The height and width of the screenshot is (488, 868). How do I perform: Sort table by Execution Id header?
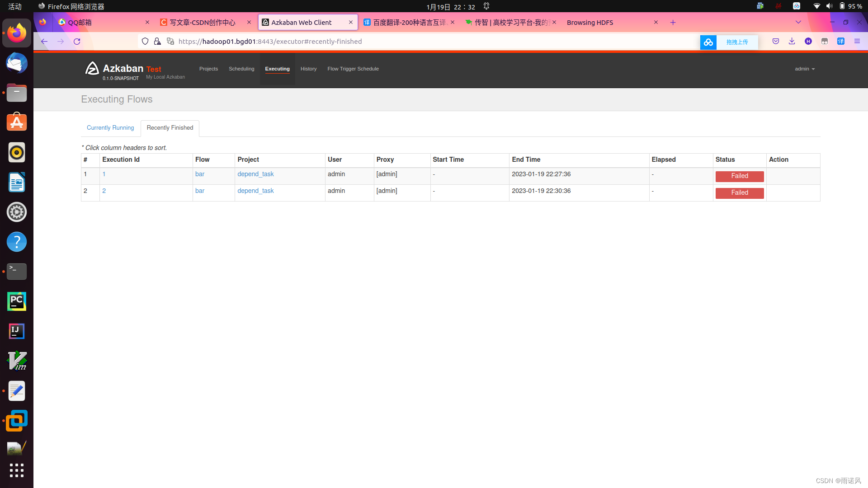click(x=121, y=160)
